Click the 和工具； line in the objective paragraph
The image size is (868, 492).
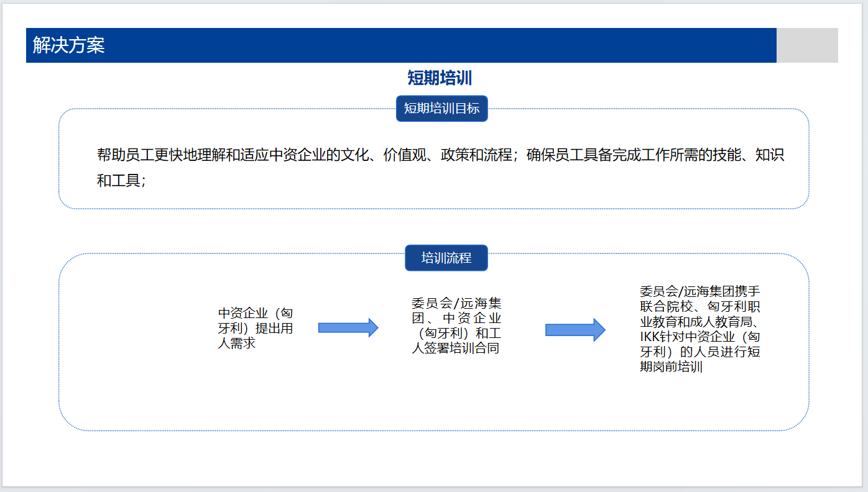pyautogui.click(x=121, y=181)
